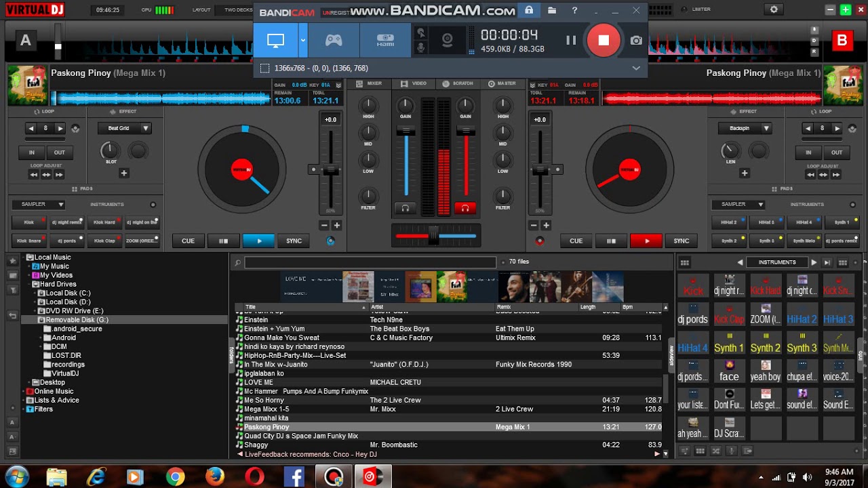The width and height of the screenshot is (868, 488).
Task: Increase loop length on right deck
Action: (x=837, y=128)
